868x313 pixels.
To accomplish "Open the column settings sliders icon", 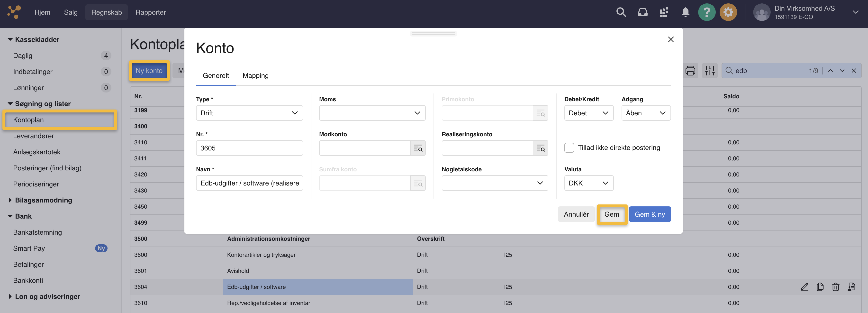I will [710, 71].
